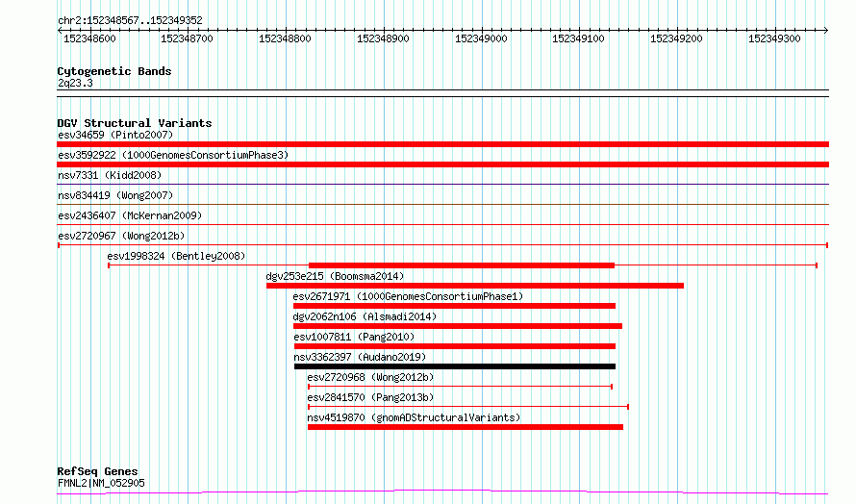This screenshot has width=856, height=504.
Task: Click ruler position 152349100
Action: coord(578,38)
